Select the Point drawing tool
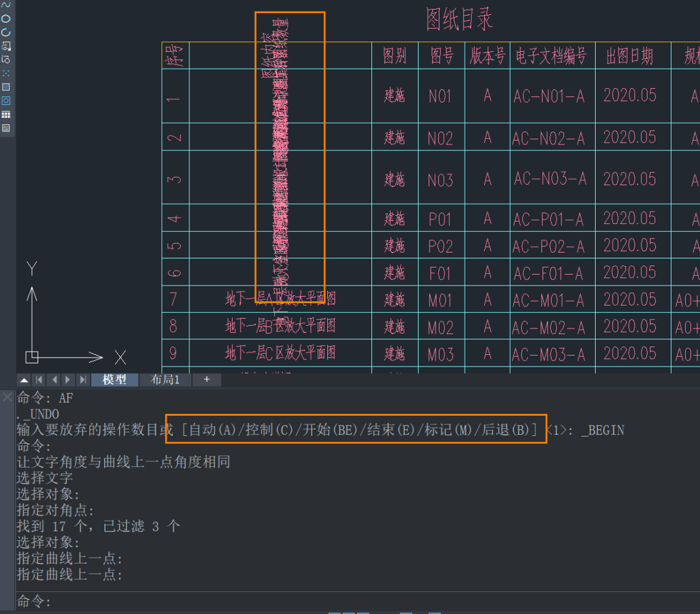 (6, 73)
